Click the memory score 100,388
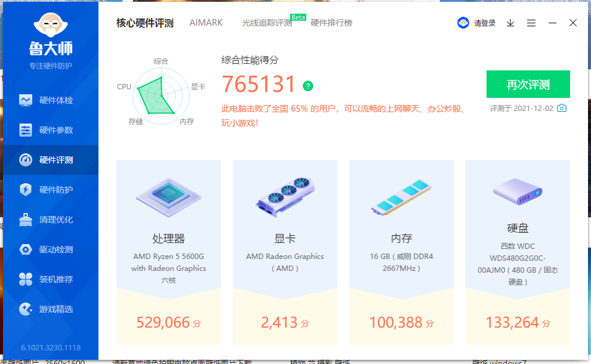Screen dimensions: 591x364 396,323
